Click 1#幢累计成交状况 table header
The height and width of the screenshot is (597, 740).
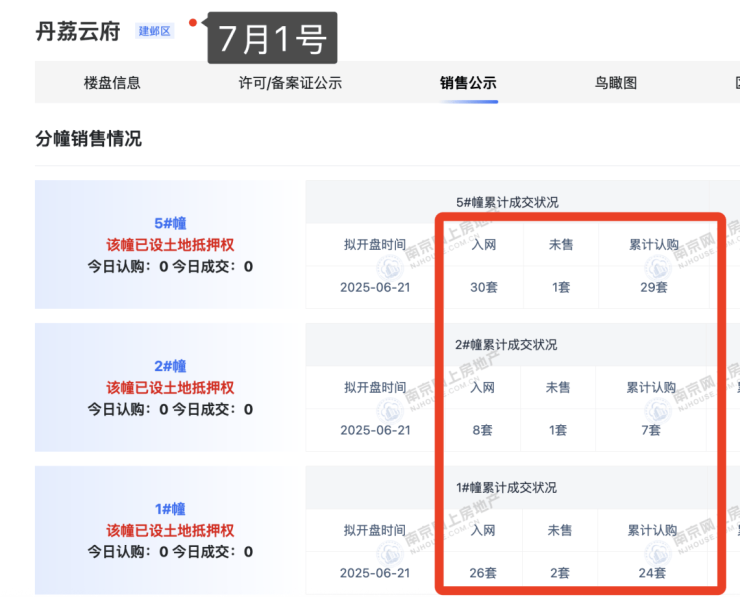(506, 488)
